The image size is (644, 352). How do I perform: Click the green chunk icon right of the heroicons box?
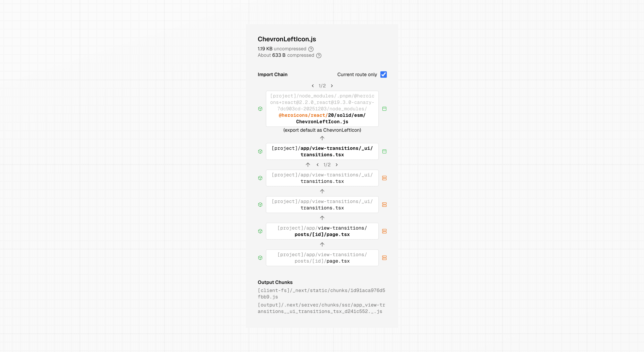pos(385,109)
